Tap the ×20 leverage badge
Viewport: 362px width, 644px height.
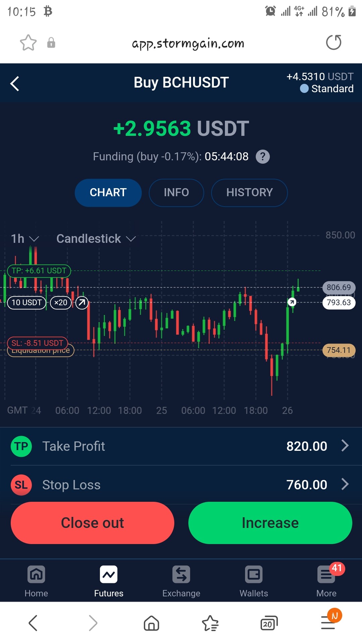point(61,303)
